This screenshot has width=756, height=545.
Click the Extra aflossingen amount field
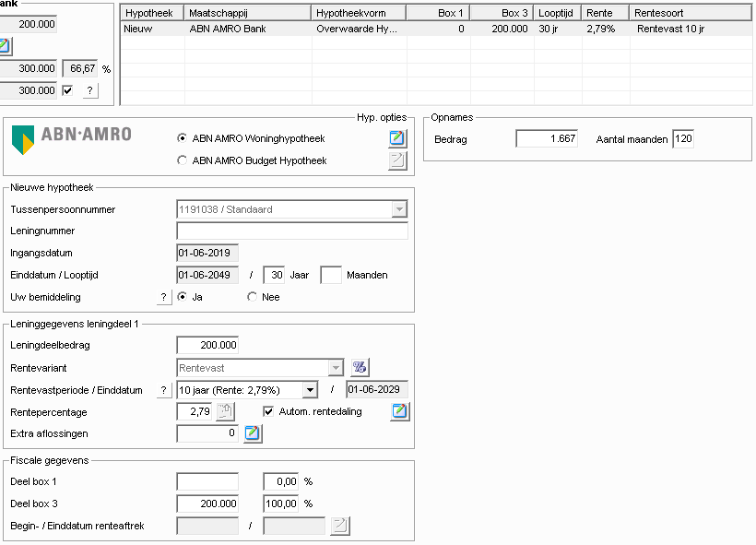point(207,433)
